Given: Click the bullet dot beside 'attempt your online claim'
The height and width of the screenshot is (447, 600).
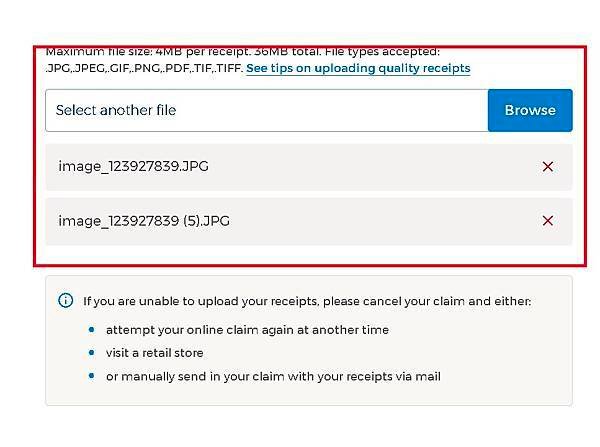Looking at the screenshot, I should (91, 330).
